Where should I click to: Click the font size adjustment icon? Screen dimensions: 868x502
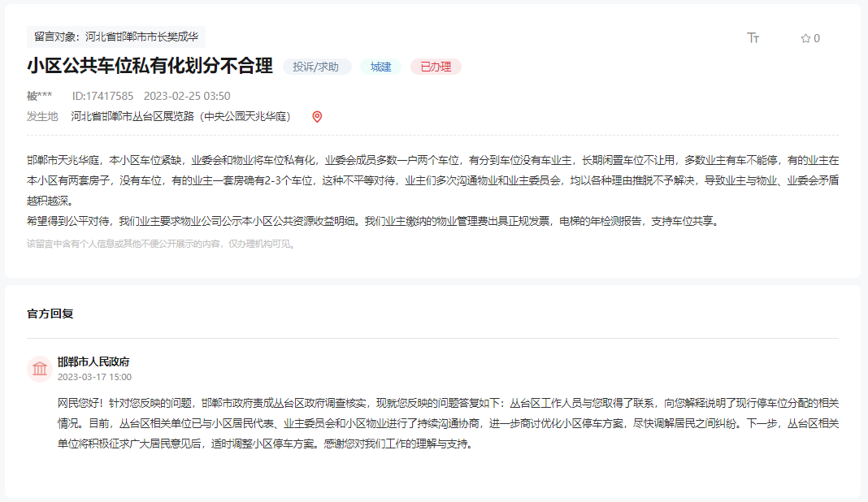point(753,37)
